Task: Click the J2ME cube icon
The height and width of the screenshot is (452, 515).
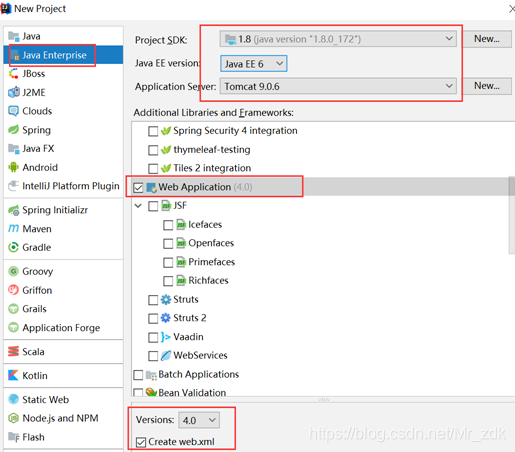Action: point(14,92)
